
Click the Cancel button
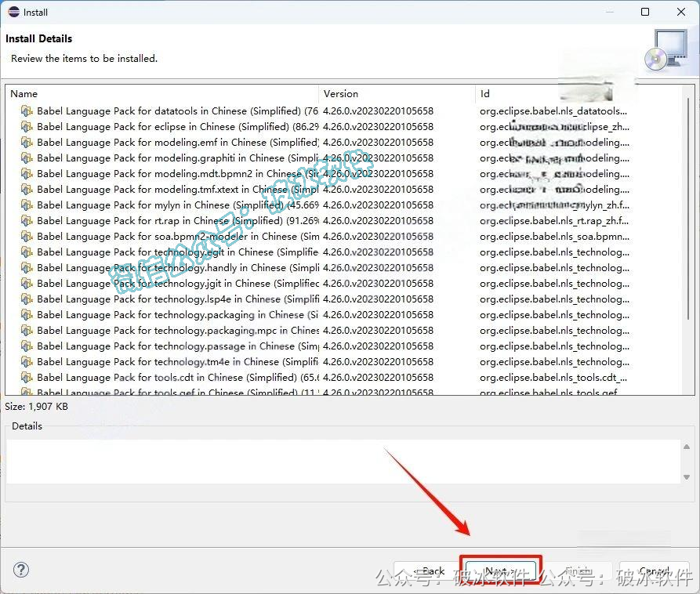pos(654,571)
